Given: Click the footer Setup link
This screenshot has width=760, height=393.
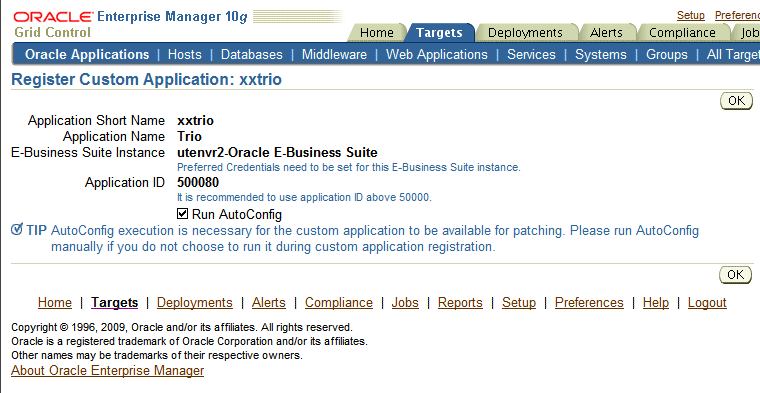Looking at the screenshot, I should 519,302.
